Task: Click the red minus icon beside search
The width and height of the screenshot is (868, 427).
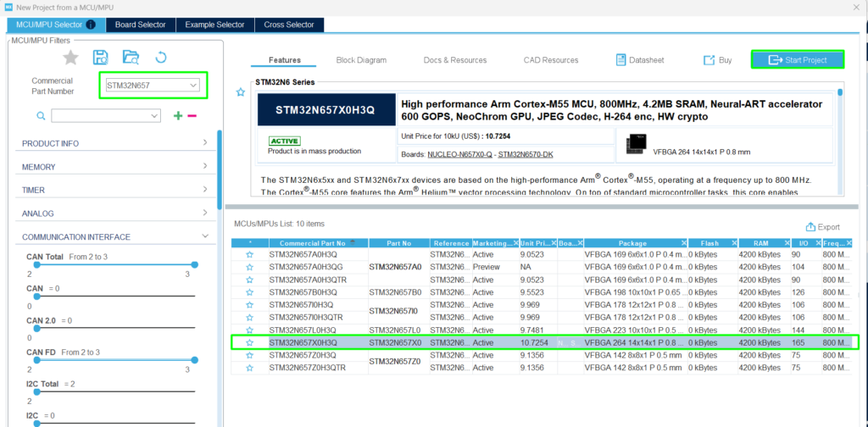Action: [x=192, y=115]
